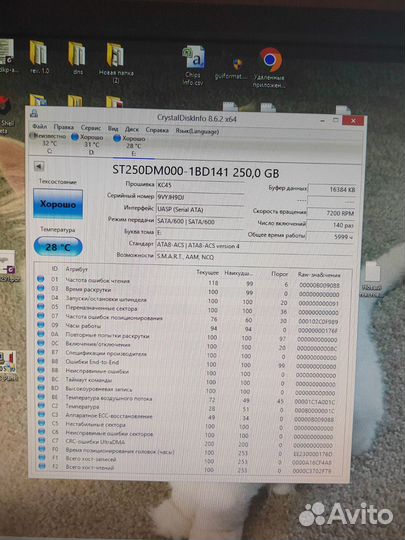Screen dimensions: 405x540
Task: Click the 28 °C temperature button
Action: pos(58,247)
